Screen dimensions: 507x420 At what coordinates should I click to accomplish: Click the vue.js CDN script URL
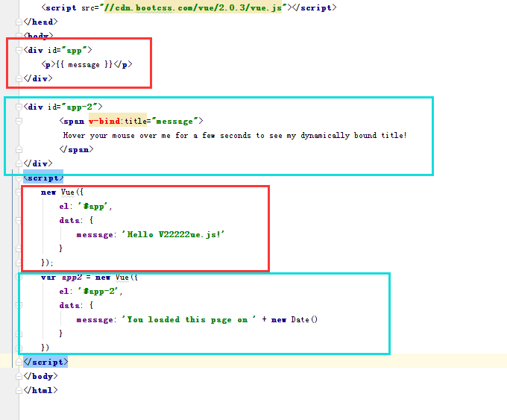coord(192,7)
